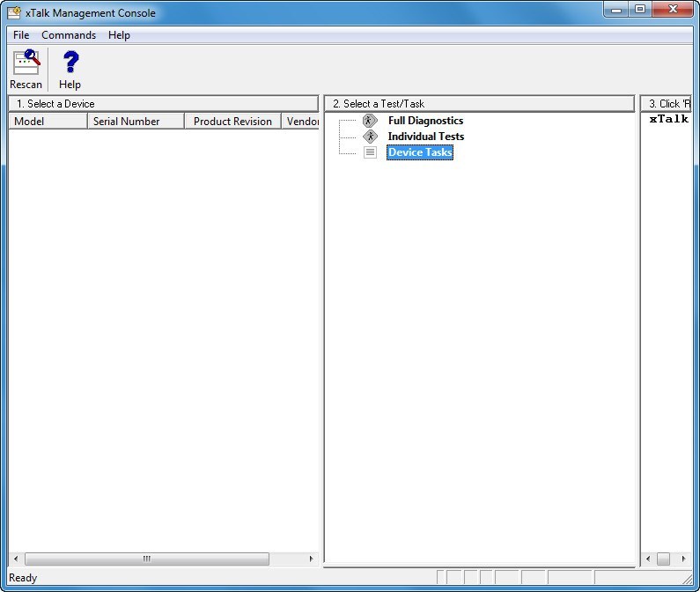Open the Help menu in menu bar
Image resolution: width=700 pixels, height=592 pixels.
[x=119, y=35]
